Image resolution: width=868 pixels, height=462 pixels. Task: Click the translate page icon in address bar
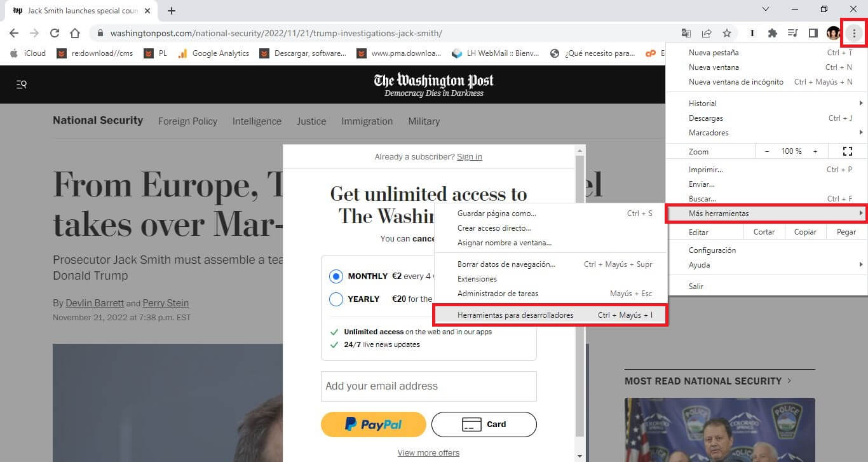click(x=686, y=33)
